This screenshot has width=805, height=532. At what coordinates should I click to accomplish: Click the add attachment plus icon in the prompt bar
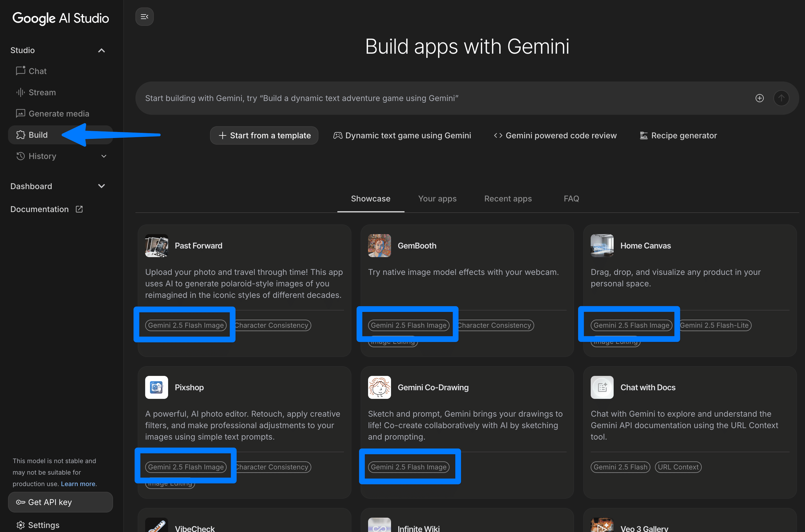point(759,98)
